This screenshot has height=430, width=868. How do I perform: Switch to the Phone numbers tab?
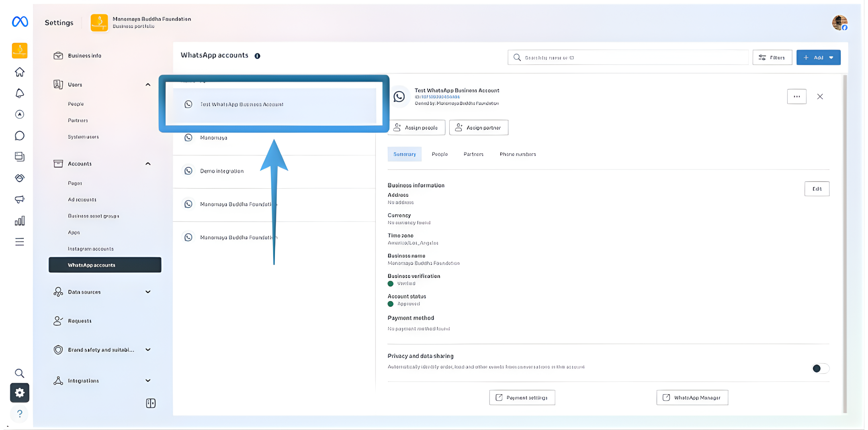click(518, 154)
